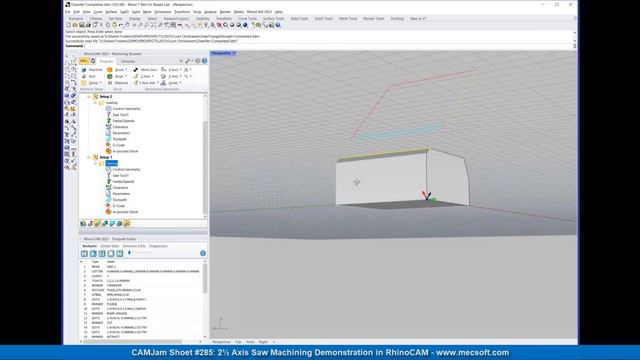Collapse the Setup 2 tree node
The image size is (640, 360).
click(x=89, y=97)
